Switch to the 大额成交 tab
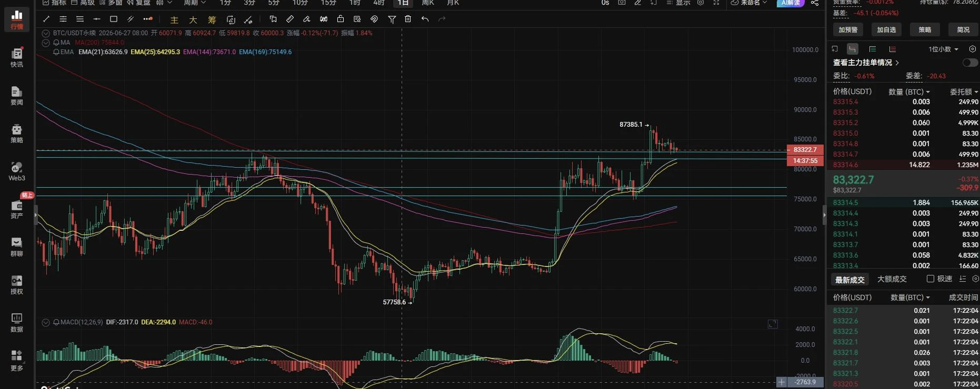The width and height of the screenshot is (980, 389). (892, 279)
